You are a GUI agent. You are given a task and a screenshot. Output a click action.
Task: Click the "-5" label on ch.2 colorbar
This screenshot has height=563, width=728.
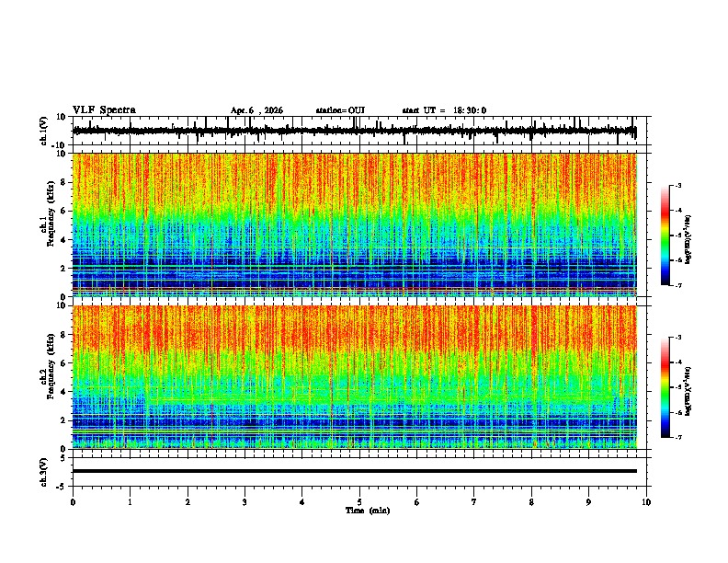click(678, 387)
